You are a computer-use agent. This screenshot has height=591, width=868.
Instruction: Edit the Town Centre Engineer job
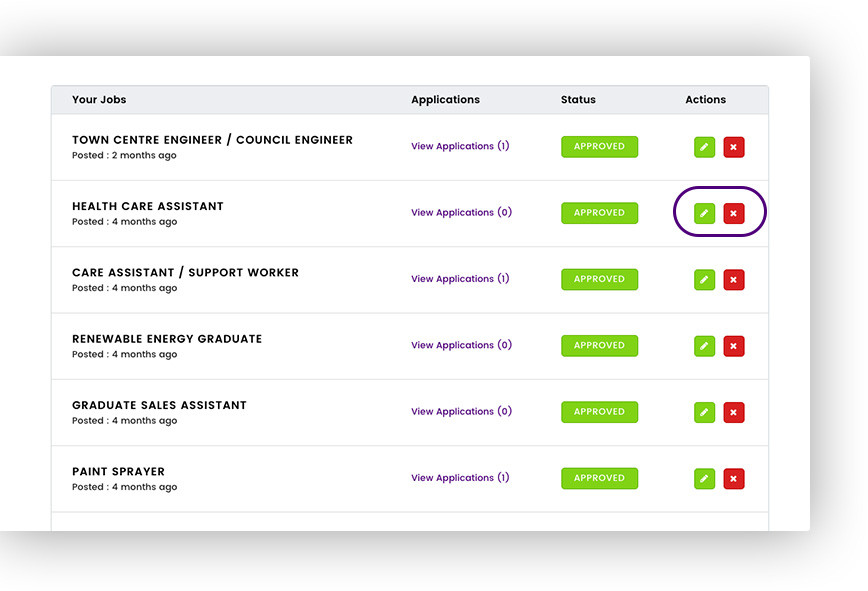point(704,147)
